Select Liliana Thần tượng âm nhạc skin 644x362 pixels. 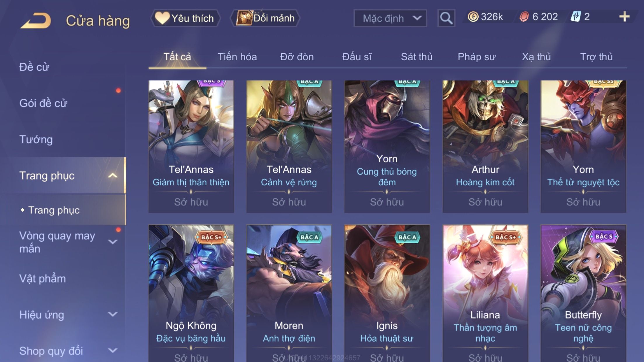[x=485, y=293]
